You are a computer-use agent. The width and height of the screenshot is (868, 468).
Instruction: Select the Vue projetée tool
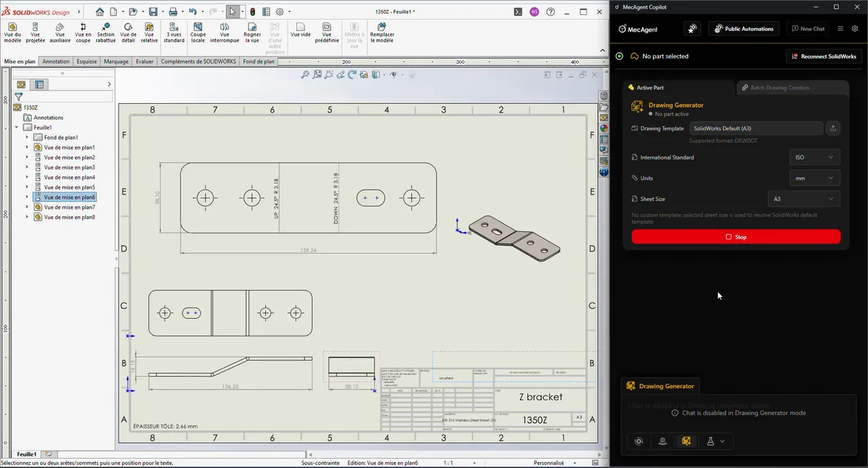(x=35, y=33)
